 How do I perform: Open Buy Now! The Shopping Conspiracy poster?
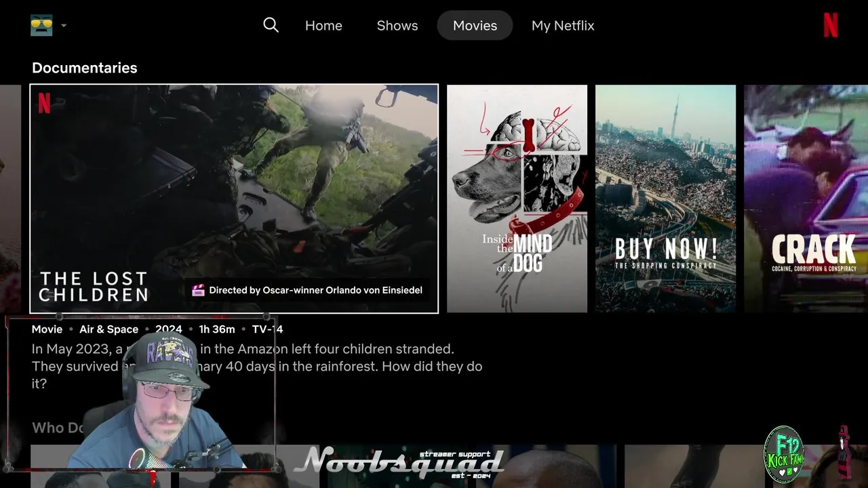[x=665, y=199]
